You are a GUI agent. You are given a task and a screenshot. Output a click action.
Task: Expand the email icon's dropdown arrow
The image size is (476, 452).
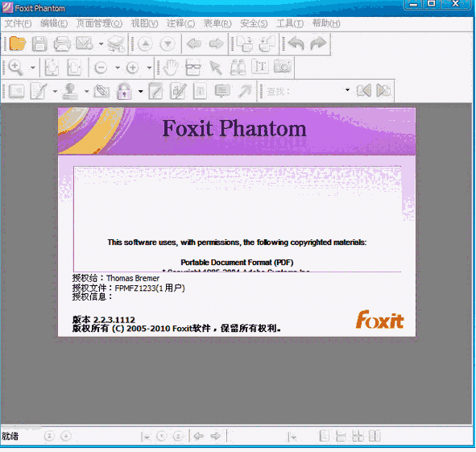click(x=101, y=44)
